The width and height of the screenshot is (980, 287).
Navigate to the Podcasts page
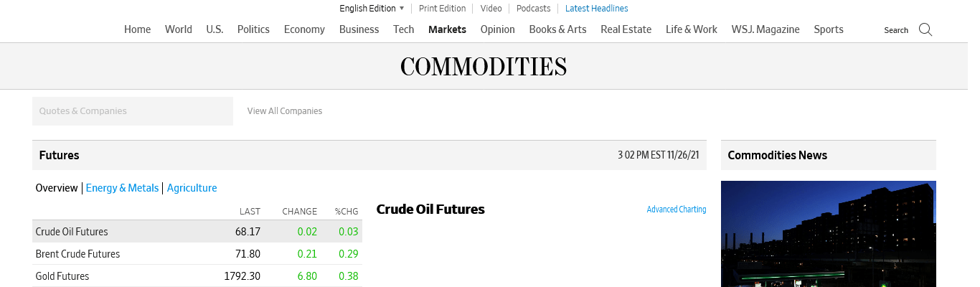533,9
